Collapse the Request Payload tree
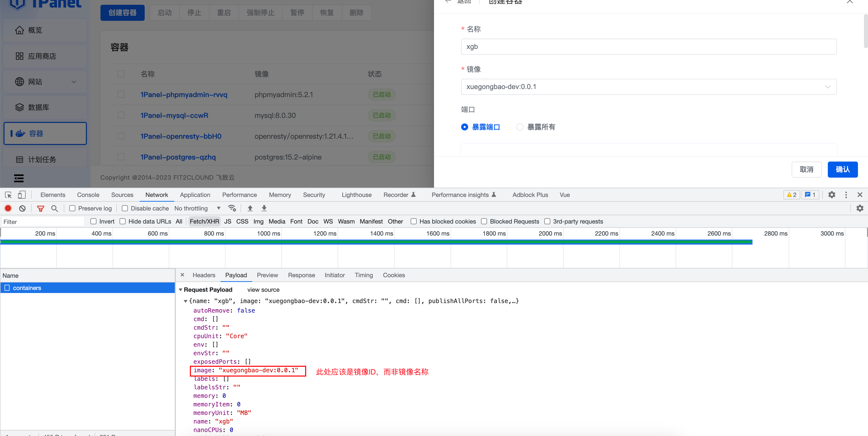868x436 pixels. (x=181, y=289)
